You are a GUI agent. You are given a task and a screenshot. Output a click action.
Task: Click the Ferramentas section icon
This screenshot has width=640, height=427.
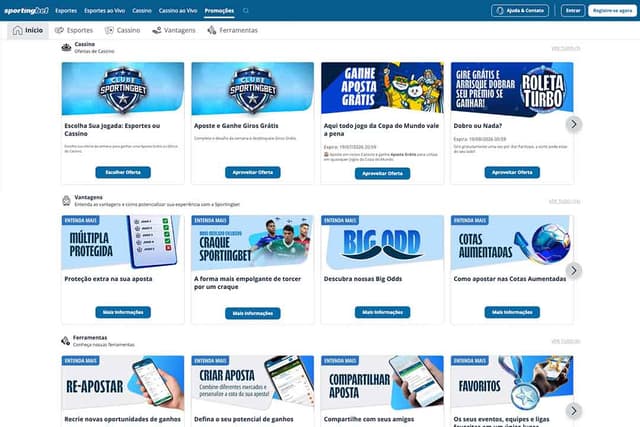(65, 340)
